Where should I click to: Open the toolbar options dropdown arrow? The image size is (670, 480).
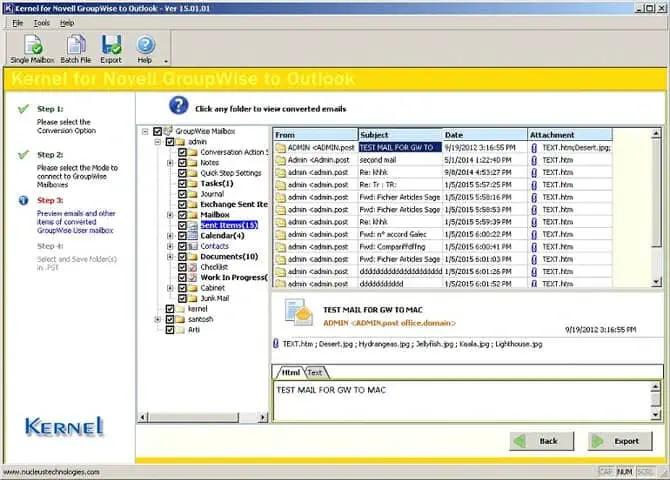coord(166,62)
